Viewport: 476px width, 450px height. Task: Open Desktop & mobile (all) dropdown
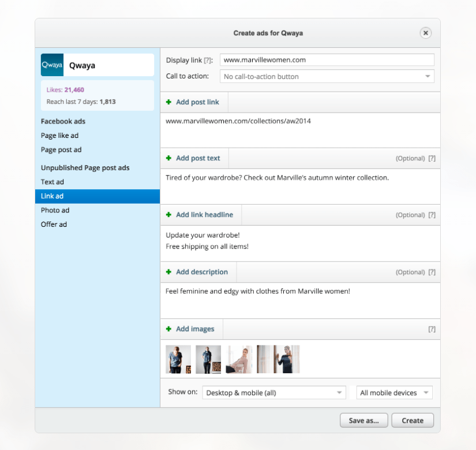pyautogui.click(x=274, y=393)
